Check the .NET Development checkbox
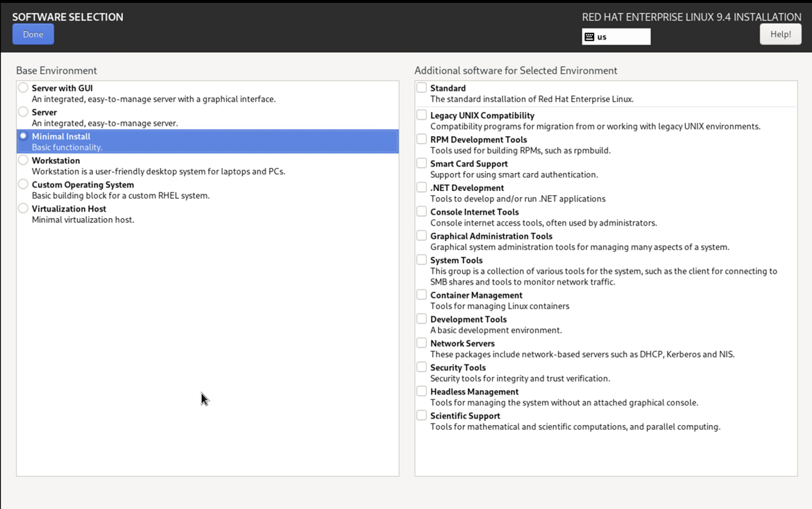This screenshot has width=812, height=509. tap(421, 187)
